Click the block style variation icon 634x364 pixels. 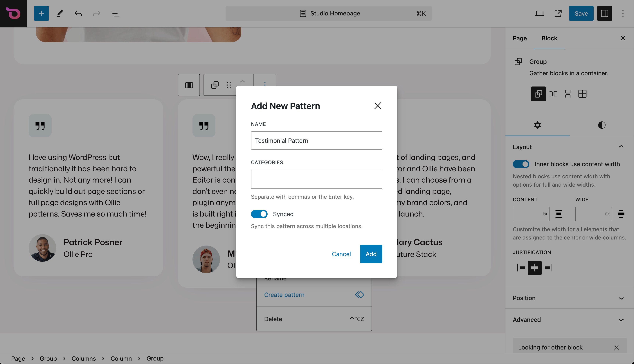pos(602,125)
